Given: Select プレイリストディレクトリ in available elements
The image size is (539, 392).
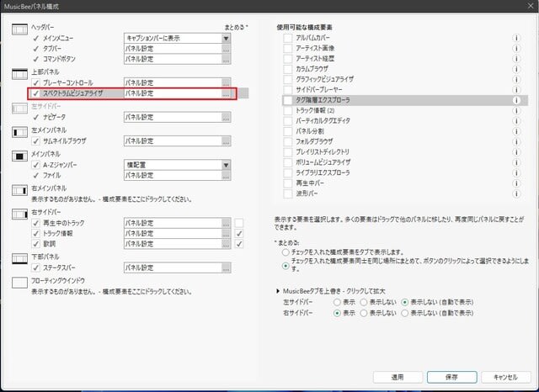Looking at the screenshot, I should pyautogui.click(x=323, y=152).
